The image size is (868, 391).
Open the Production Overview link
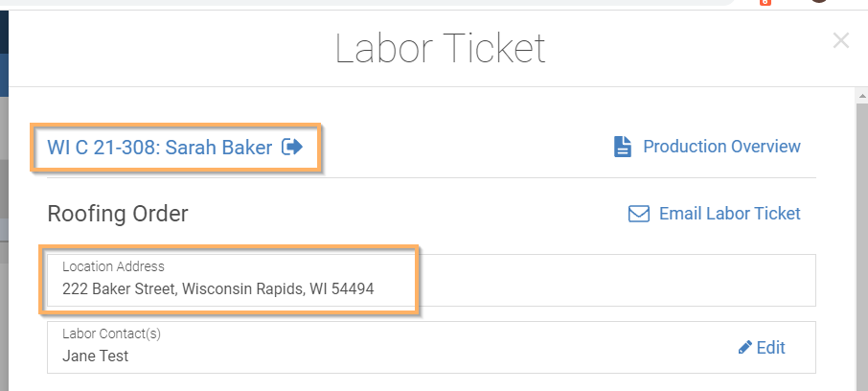[721, 147]
